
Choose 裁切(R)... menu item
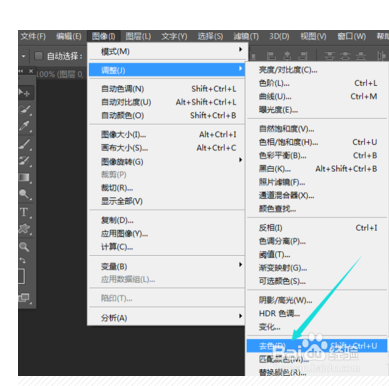coord(167,188)
